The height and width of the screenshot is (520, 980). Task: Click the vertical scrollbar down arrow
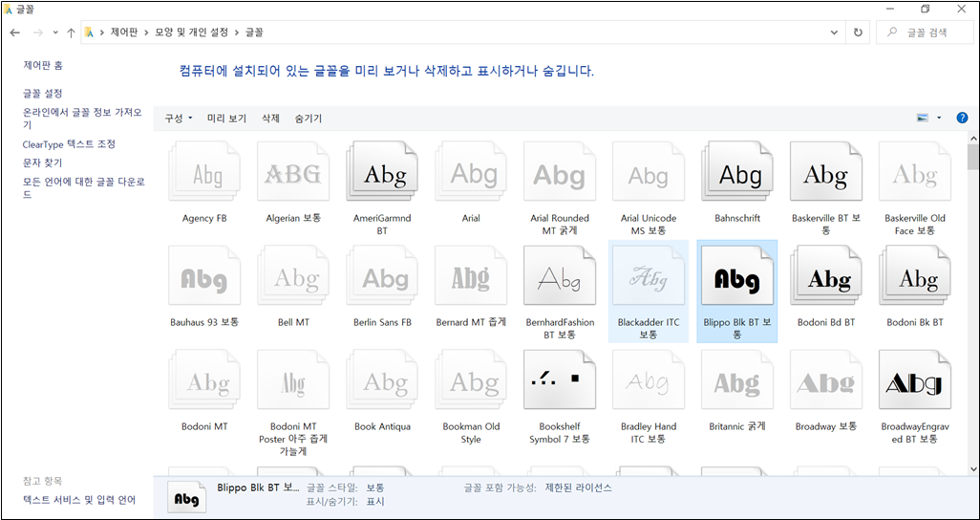[973, 468]
